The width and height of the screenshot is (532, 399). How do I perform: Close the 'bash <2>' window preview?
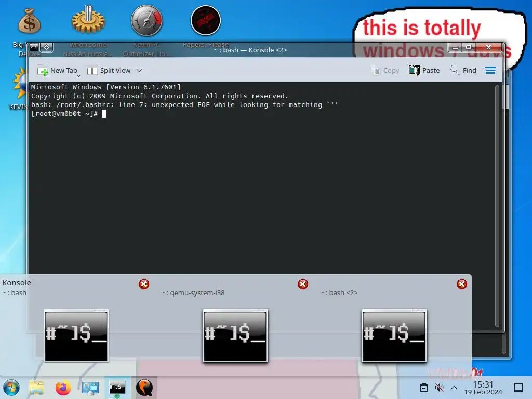tap(461, 284)
